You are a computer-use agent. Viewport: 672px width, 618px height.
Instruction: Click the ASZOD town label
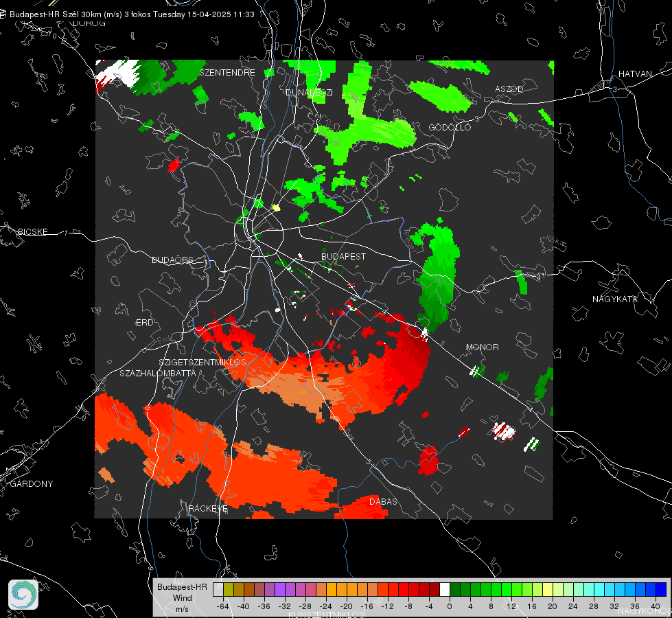pyautogui.click(x=509, y=89)
